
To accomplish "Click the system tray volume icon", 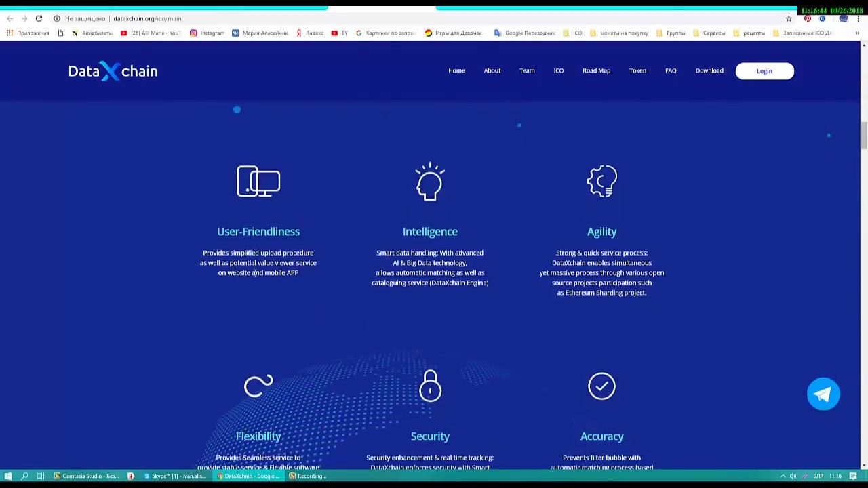I will tap(793, 476).
